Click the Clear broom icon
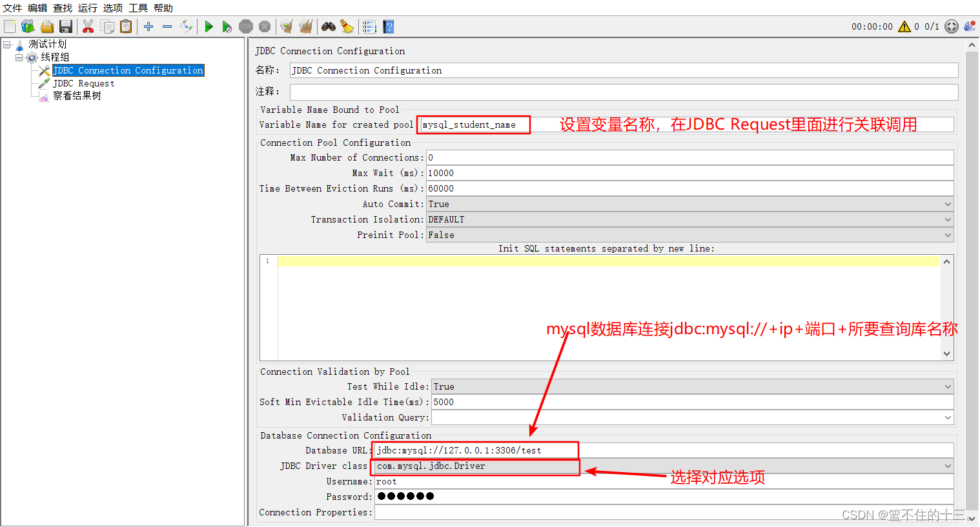The image size is (980, 527). pos(287,26)
